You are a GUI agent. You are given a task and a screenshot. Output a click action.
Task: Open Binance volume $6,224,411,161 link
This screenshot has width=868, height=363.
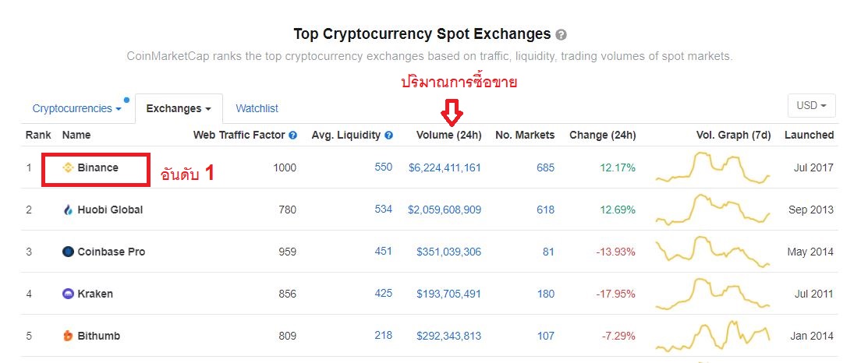[x=445, y=167]
